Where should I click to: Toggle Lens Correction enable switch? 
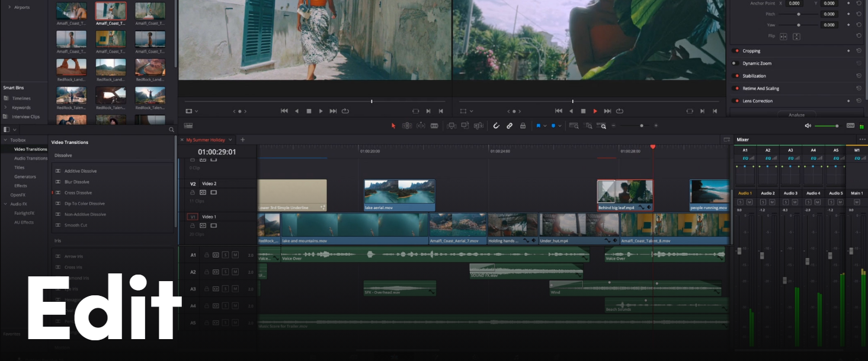coord(735,101)
